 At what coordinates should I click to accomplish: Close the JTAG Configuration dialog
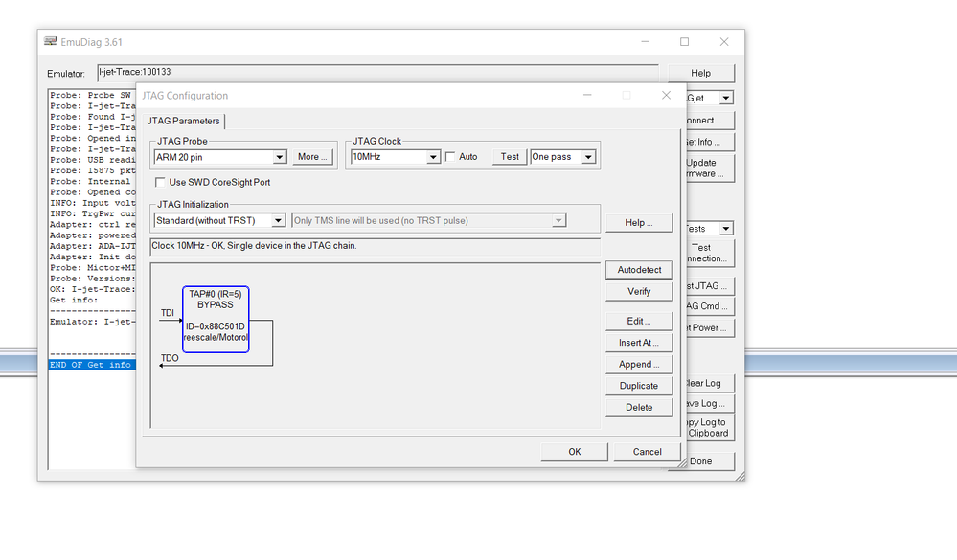(x=666, y=95)
